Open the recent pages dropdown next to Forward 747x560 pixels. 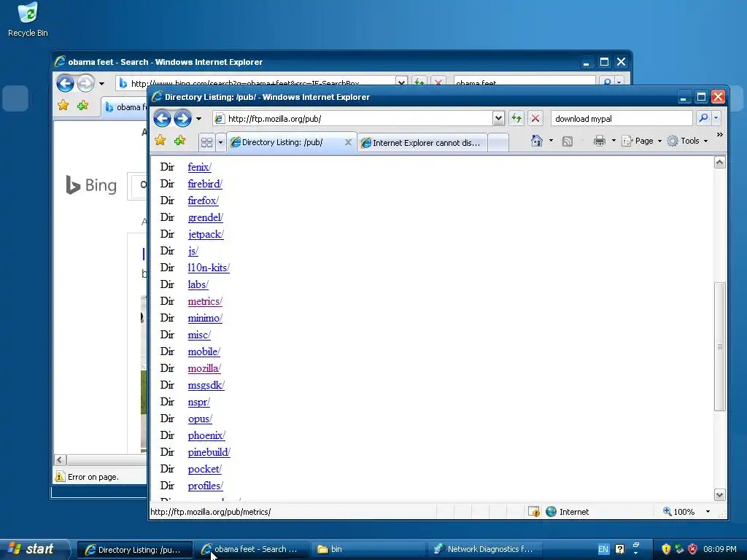[x=199, y=119]
